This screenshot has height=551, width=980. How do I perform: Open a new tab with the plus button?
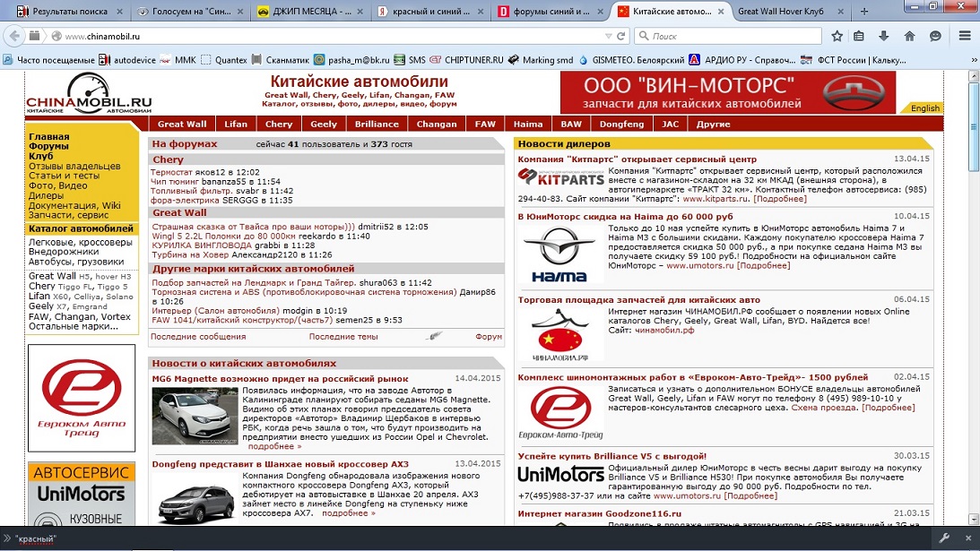[x=864, y=12]
